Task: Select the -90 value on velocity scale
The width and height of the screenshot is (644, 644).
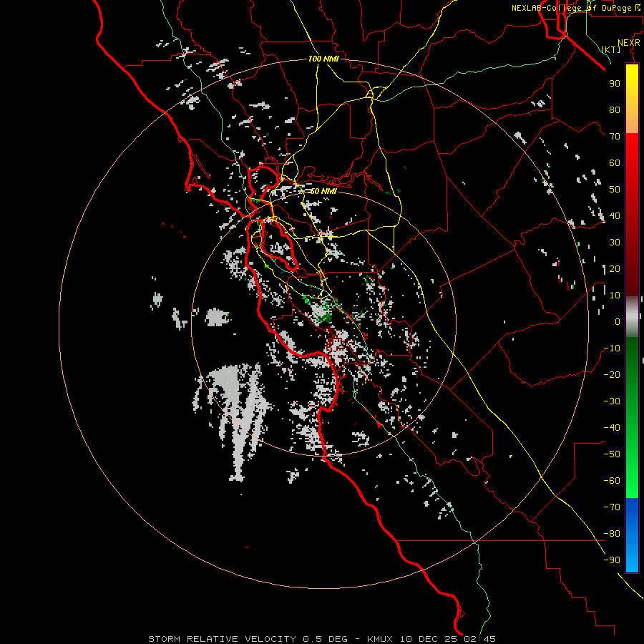Action: 612,560
